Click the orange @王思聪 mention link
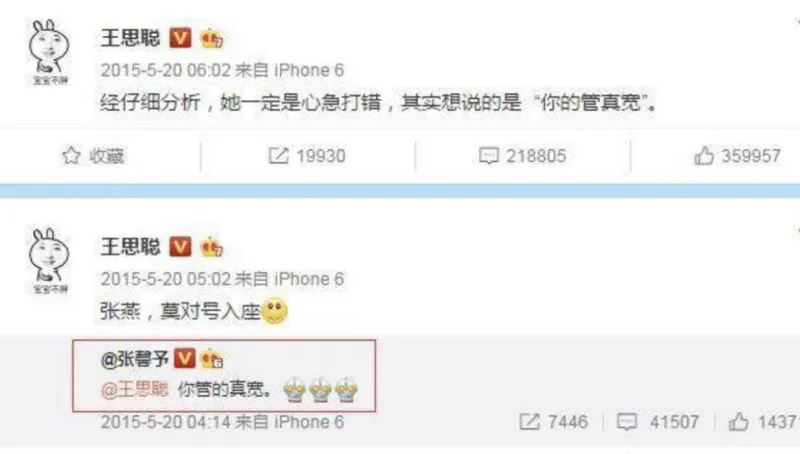Viewport: 800px width, 454px height. coord(135,390)
